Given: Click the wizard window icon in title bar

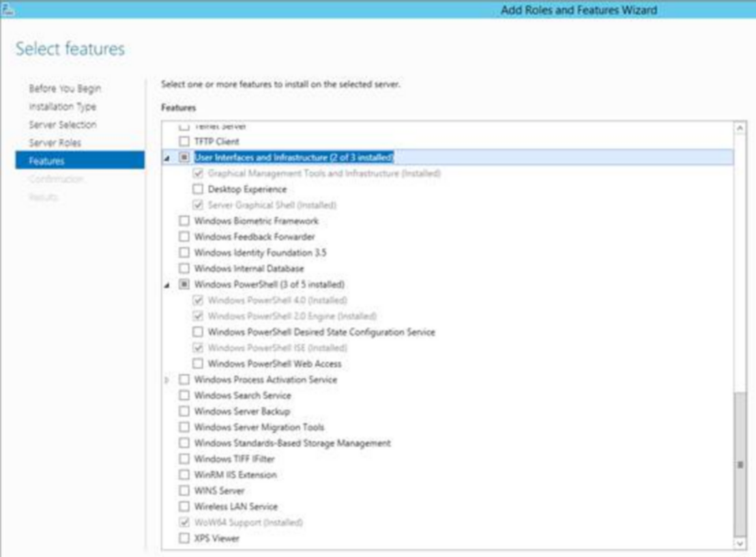Looking at the screenshot, I should tap(8, 9).
